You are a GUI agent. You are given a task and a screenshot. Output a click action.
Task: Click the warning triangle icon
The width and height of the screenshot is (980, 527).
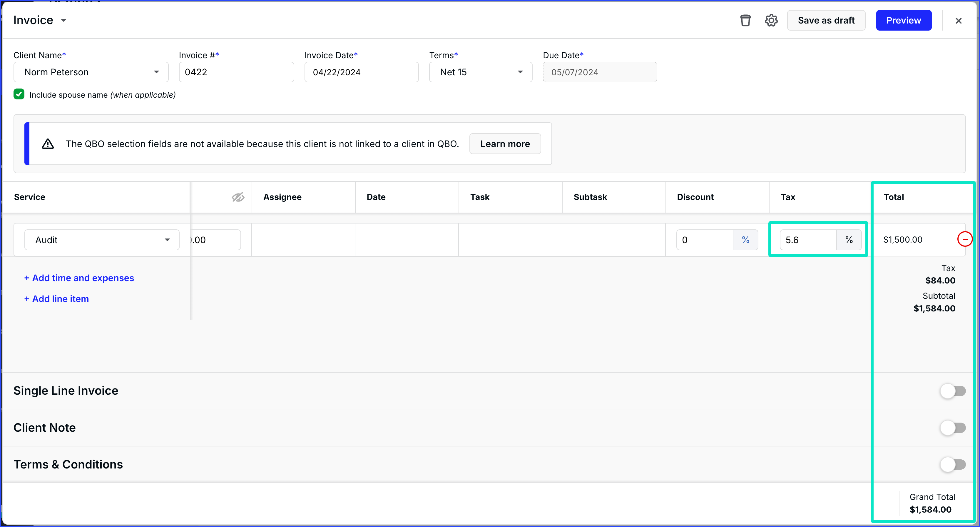48,144
